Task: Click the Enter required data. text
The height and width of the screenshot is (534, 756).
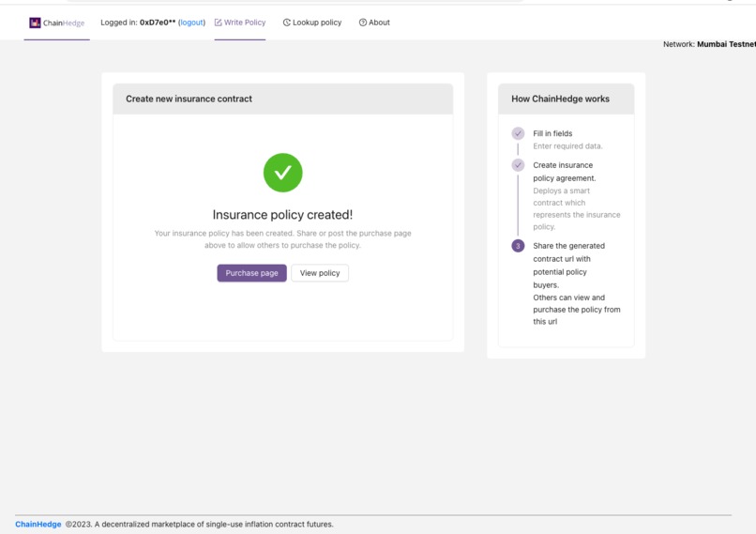Action: coord(567,146)
